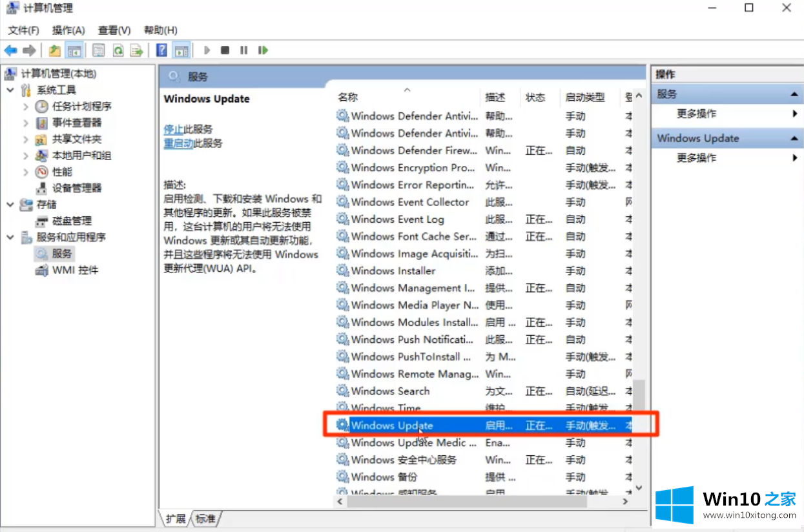Sort by the 启动类型 column header
804x532 pixels.
tap(585, 97)
